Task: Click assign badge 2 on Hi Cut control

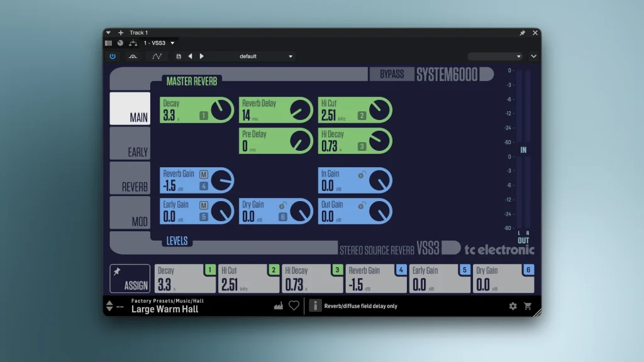Action: coord(362,116)
